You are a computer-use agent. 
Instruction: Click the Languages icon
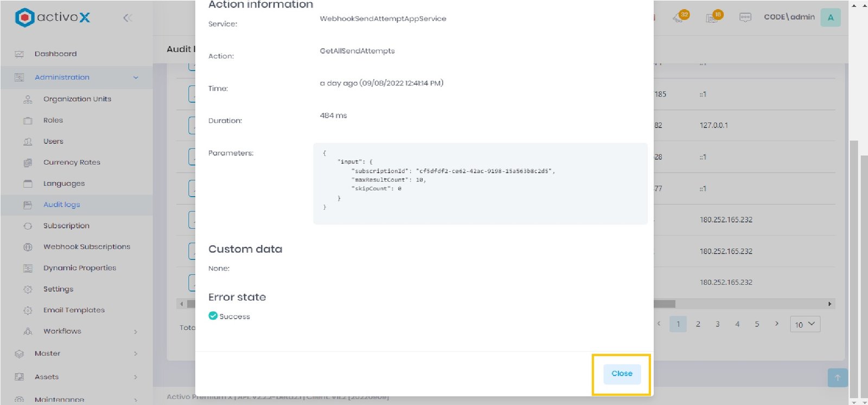[x=28, y=184]
